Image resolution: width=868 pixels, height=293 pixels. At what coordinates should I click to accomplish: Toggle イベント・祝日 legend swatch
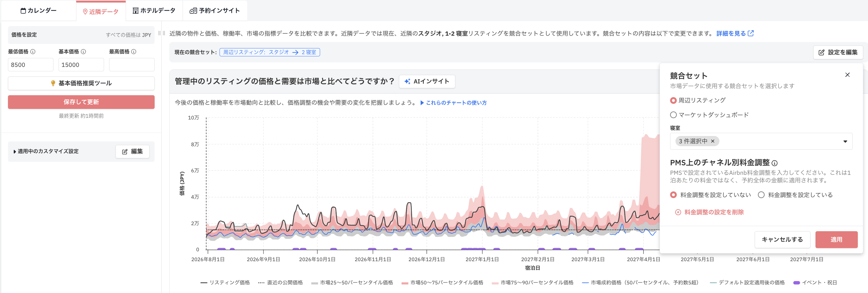(796, 282)
